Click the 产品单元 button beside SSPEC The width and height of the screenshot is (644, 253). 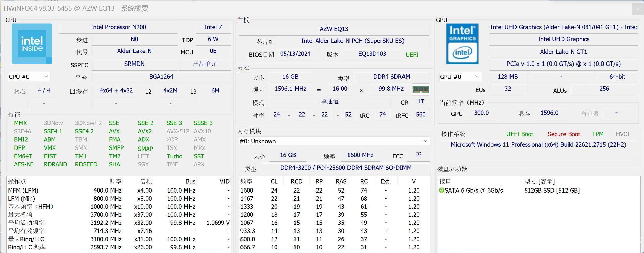click(x=205, y=64)
